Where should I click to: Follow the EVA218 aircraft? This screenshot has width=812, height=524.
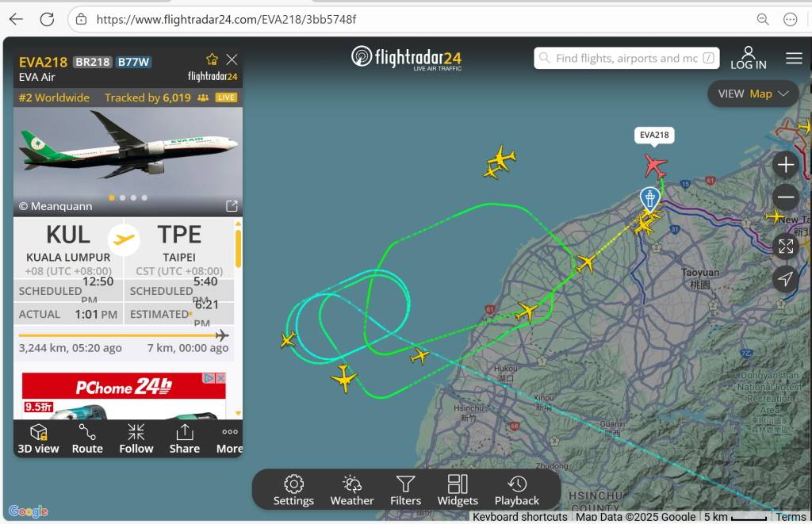pyautogui.click(x=136, y=439)
